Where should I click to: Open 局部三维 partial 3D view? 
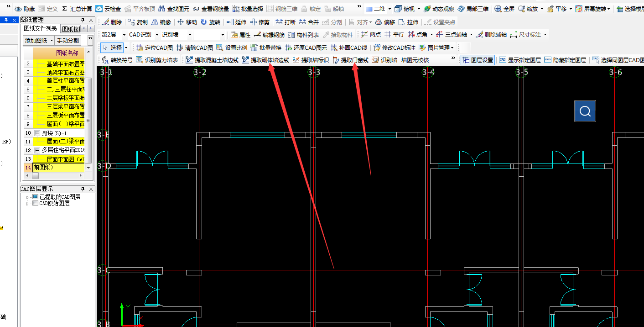[473, 9]
